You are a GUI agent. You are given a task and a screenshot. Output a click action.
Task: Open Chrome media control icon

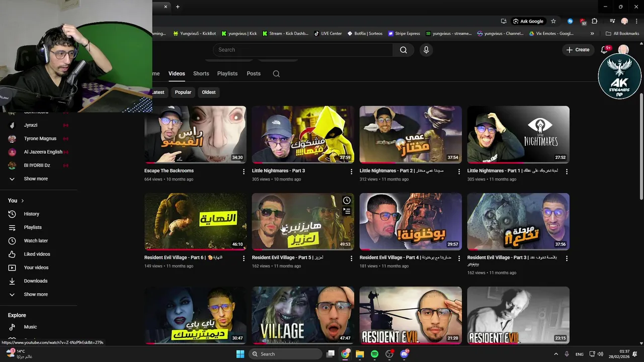coord(612,21)
